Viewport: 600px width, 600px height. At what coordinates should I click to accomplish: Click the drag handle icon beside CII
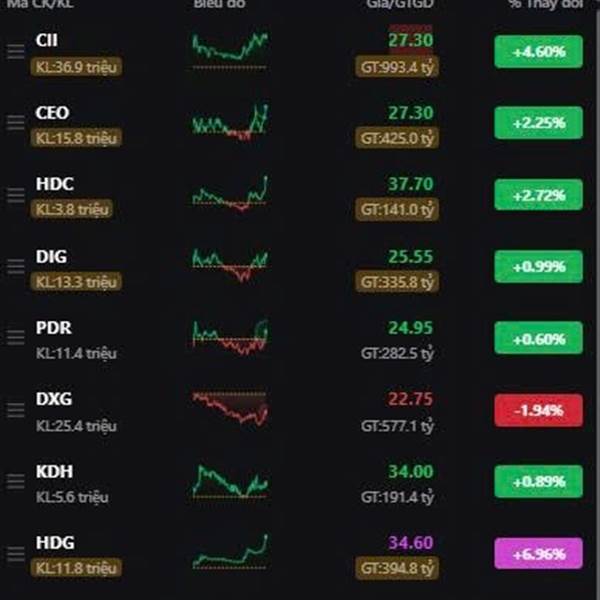pyautogui.click(x=15, y=51)
